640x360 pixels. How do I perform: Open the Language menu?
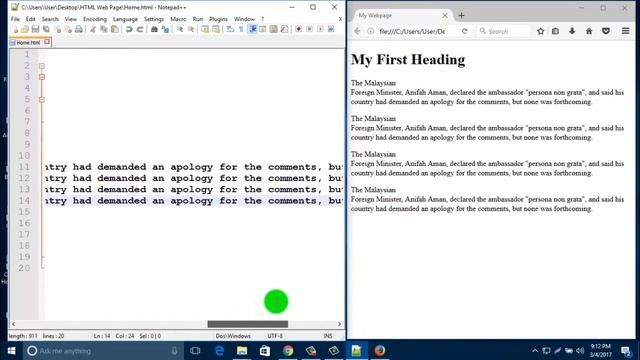pyautogui.click(x=125, y=19)
